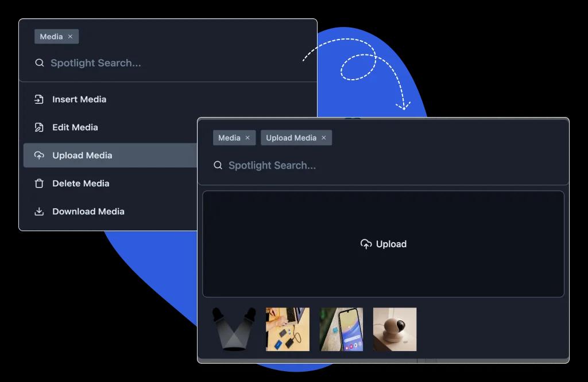Viewport: 588px width, 382px height.
Task: Click the Insert Media icon
Action: (x=38, y=99)
